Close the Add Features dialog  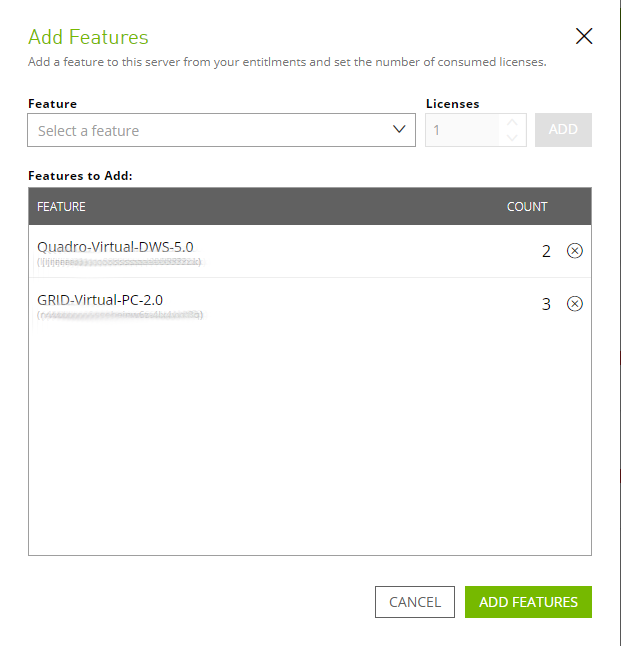(585, 37)
